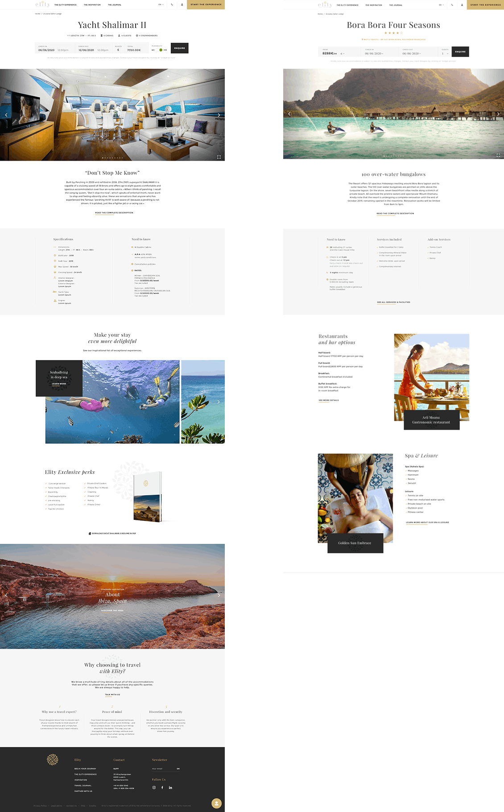Expand the Bora Bora gallery to fullscreen

click(x=498, y=155)
